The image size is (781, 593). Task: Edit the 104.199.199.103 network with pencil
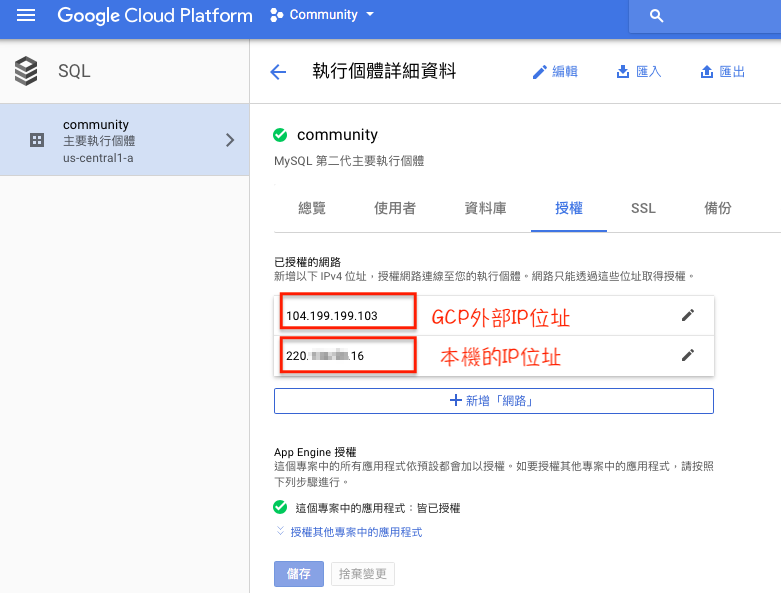[688, 315]
